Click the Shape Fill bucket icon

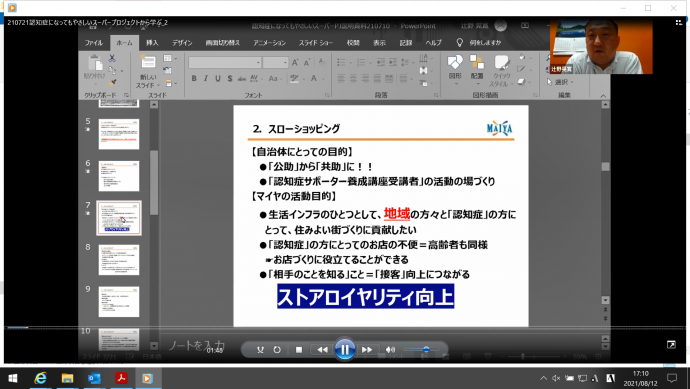point(522,58)
